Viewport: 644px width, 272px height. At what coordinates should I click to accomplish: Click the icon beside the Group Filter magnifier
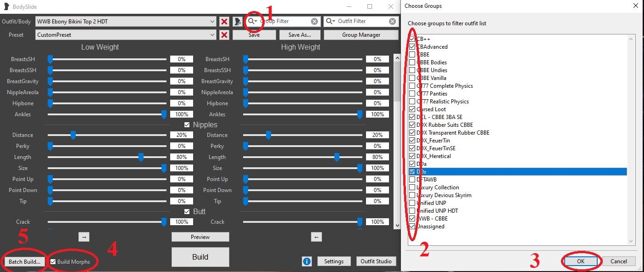tap(238, 22)
